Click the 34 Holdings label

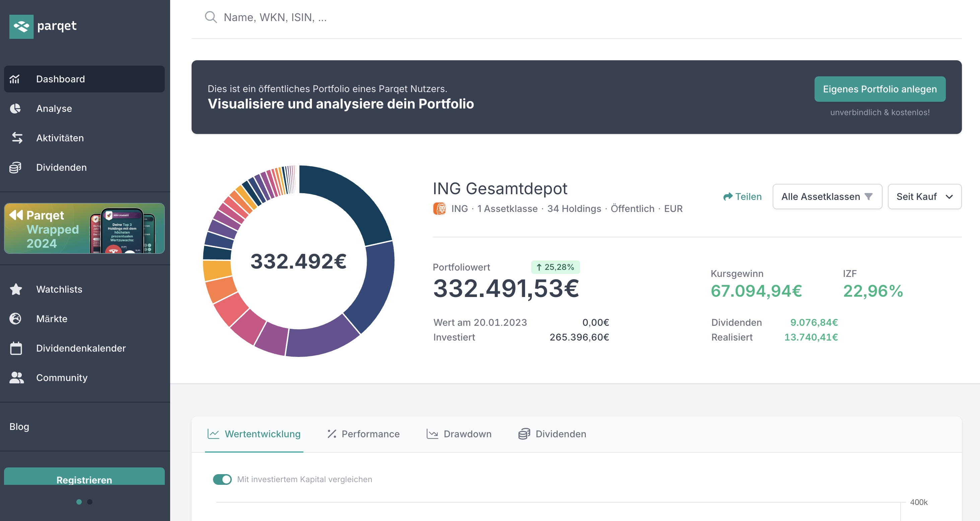(x=574, y=208)
